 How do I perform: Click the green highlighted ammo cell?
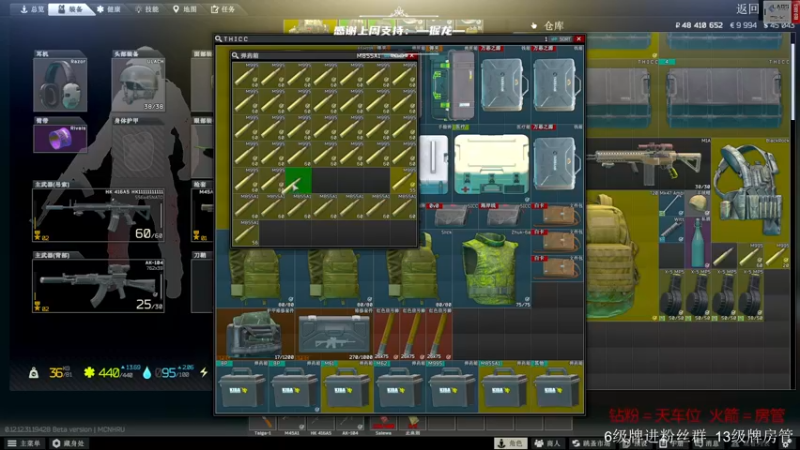(298, 181)
